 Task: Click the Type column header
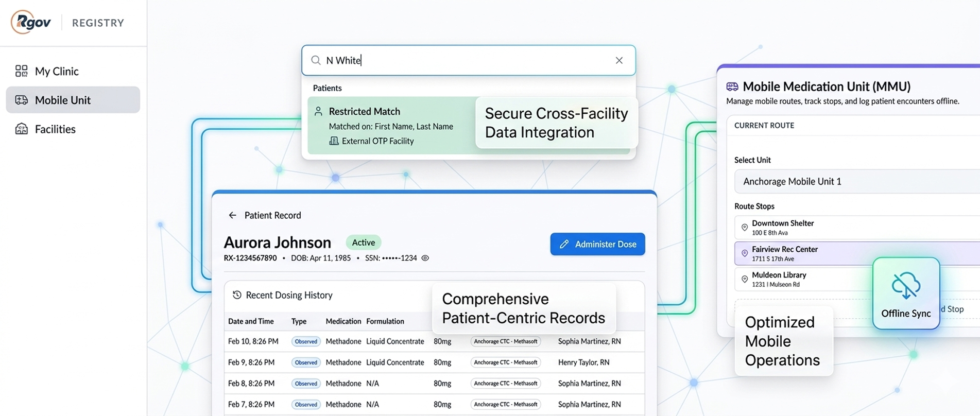(299, 321)
